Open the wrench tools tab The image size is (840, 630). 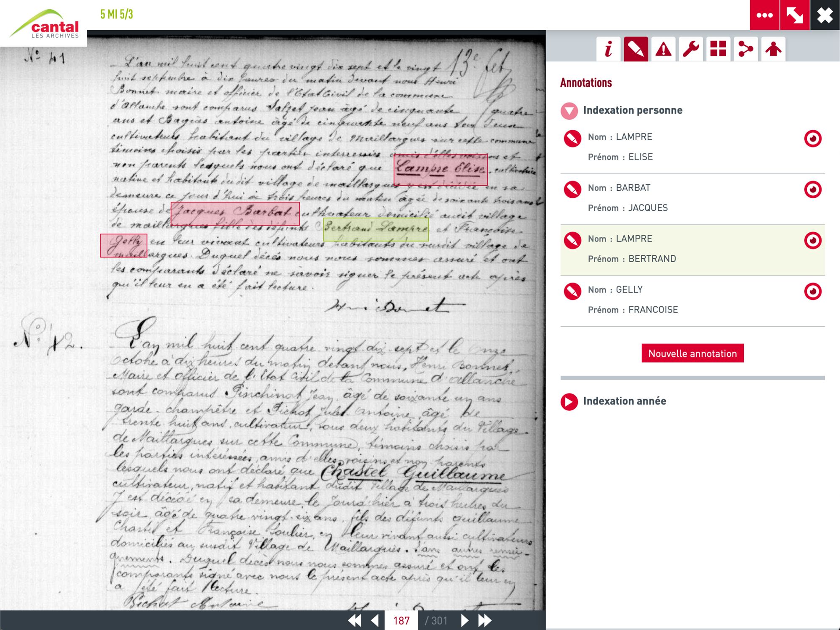tap(690, 49)
